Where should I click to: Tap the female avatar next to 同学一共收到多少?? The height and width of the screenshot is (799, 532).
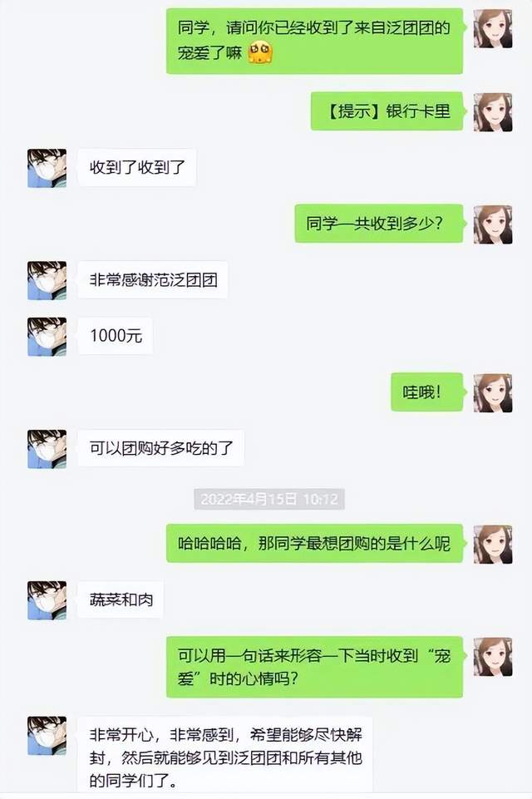pos(493,224)
